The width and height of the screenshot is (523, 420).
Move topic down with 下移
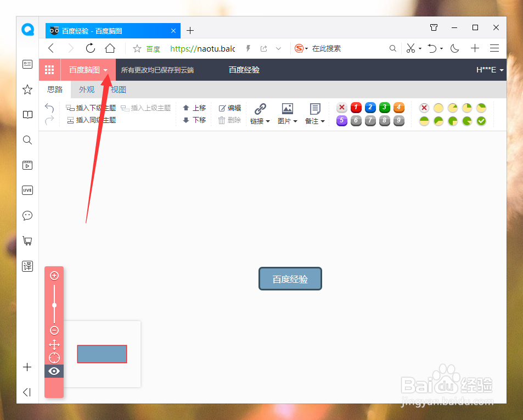coord(194,120)
